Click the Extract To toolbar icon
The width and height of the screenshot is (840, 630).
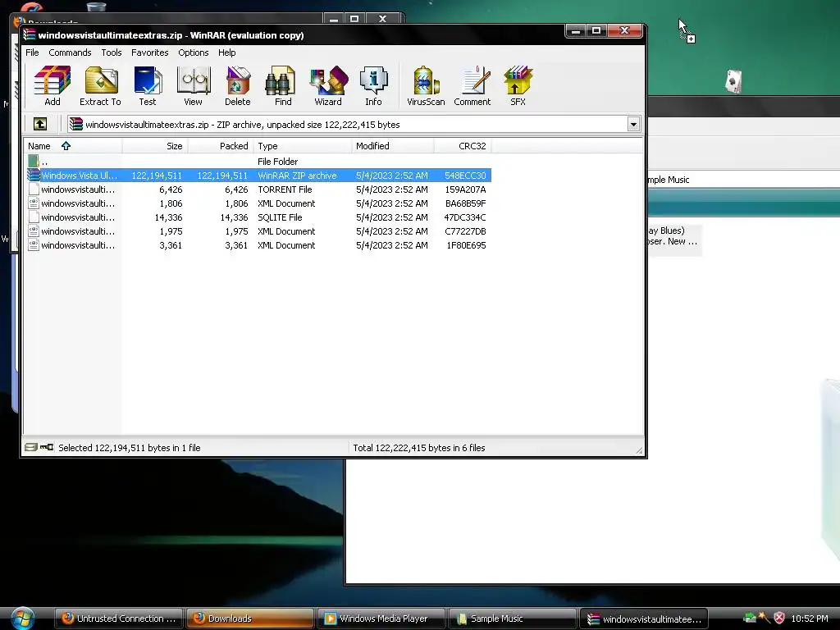click(x=100, y=85)
